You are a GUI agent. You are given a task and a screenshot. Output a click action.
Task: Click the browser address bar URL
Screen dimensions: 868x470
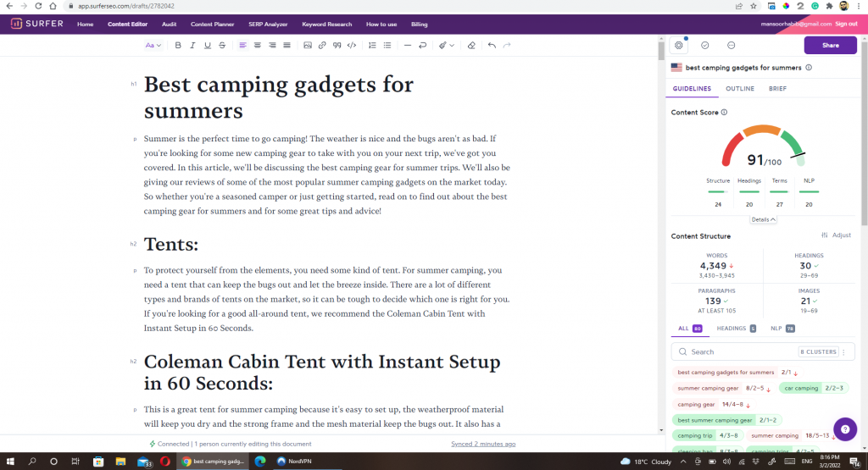[x=126, y=6]
